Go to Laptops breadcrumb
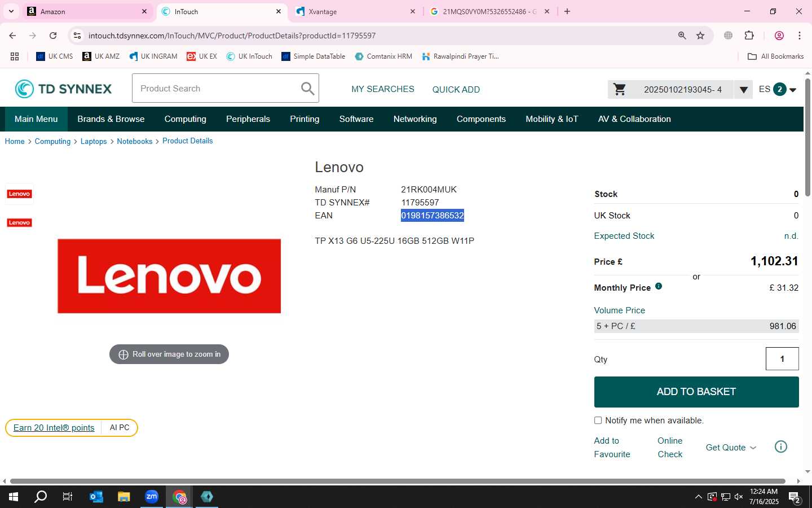 click(x=94, y=141)
